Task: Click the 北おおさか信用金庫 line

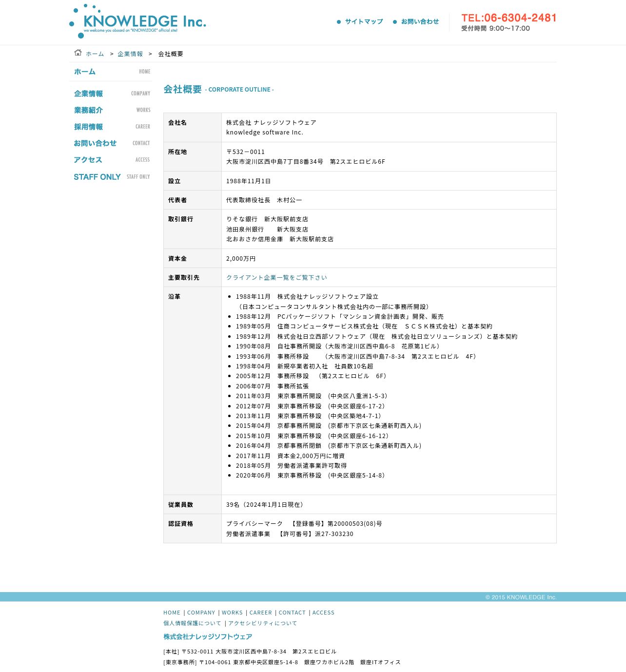Action: coord(280,239)
